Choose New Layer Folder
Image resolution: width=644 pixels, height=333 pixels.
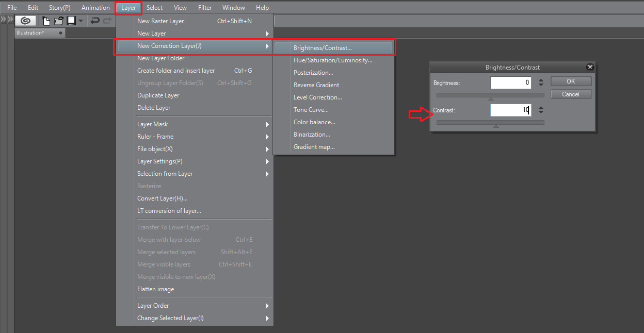pyautogui.click(x=195, y=58)
